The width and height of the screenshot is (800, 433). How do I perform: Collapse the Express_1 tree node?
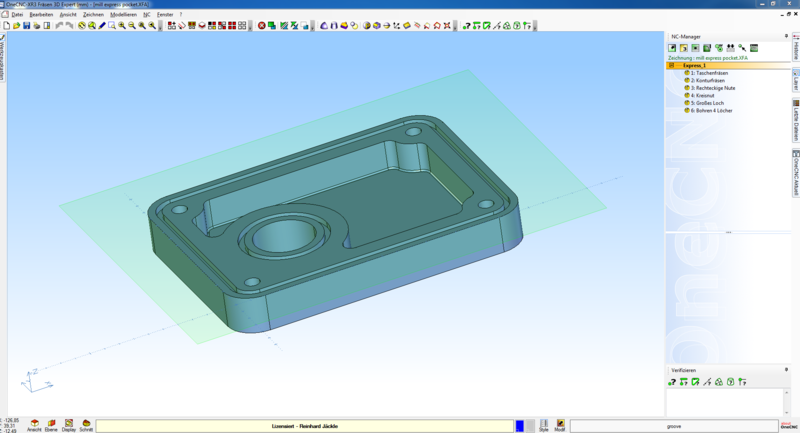(x=672, y=65)
